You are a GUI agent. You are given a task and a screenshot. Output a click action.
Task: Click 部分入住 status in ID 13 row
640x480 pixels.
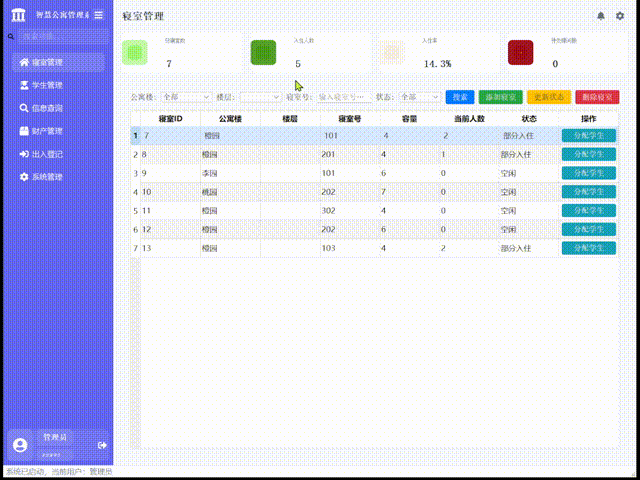tap(529, 248)
